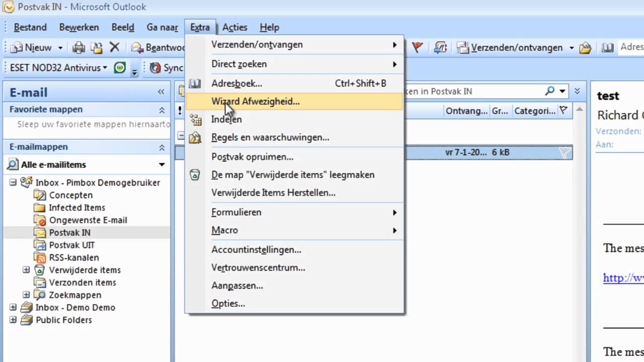The width and height of the screenshot is (644, 362).
Task: Click the Sync toolbar icon
Action: coord(167,68)
